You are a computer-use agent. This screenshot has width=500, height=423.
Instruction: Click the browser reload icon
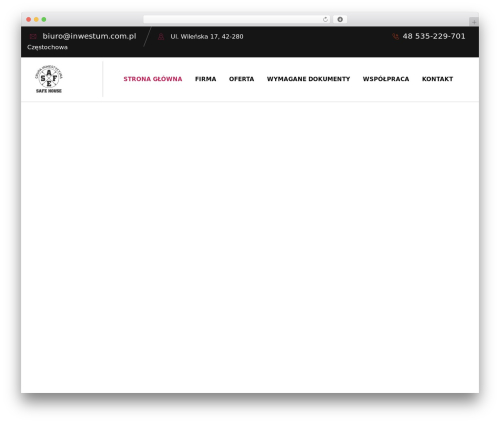(325, 19)
